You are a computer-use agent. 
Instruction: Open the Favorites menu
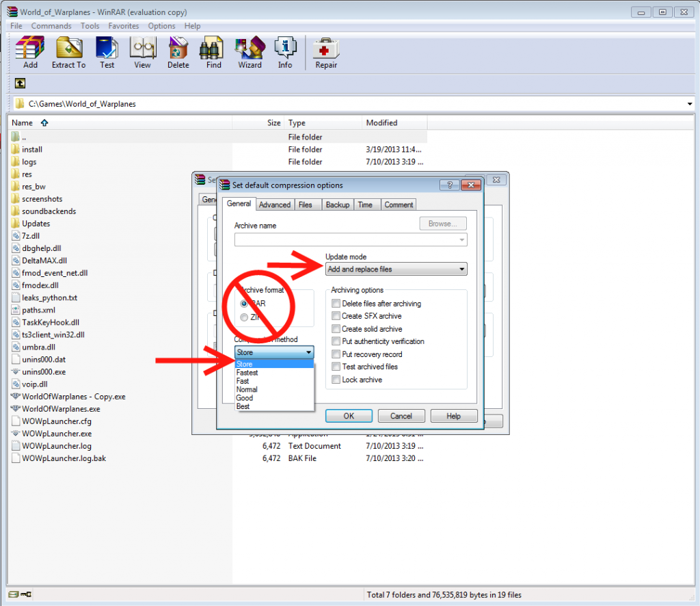(124, 26)
